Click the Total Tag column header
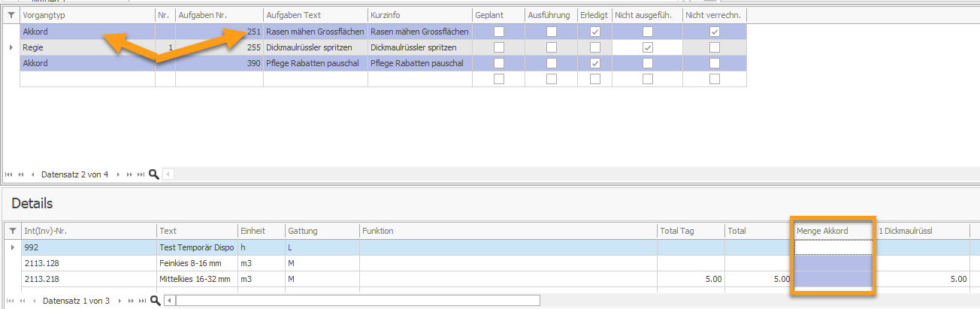Screen dimensions: 980x309 691,231
